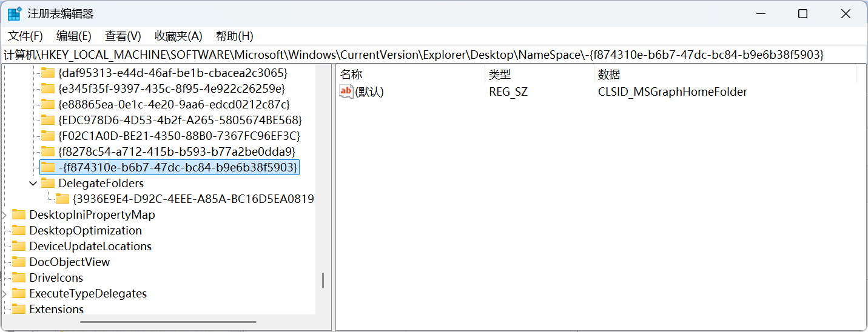The width and height of the screenshot is (868, 332).
Task: Open the 帮助(H) menu
Action: click(x=235, y=36)
